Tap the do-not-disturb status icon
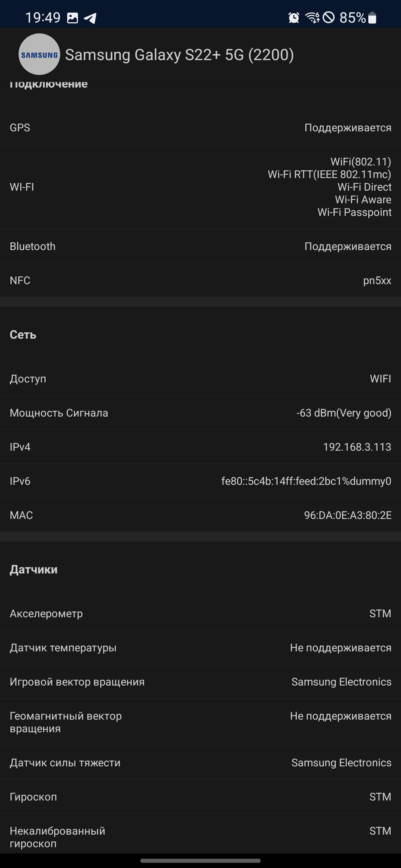401x868 pixels. 329,17
